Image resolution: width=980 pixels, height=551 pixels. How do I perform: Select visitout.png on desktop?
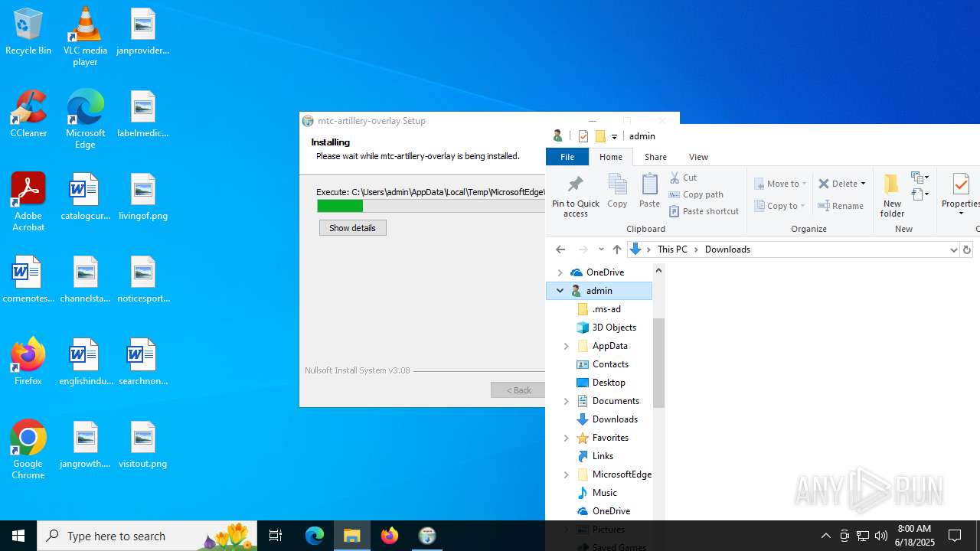click(x=143, y=445)
